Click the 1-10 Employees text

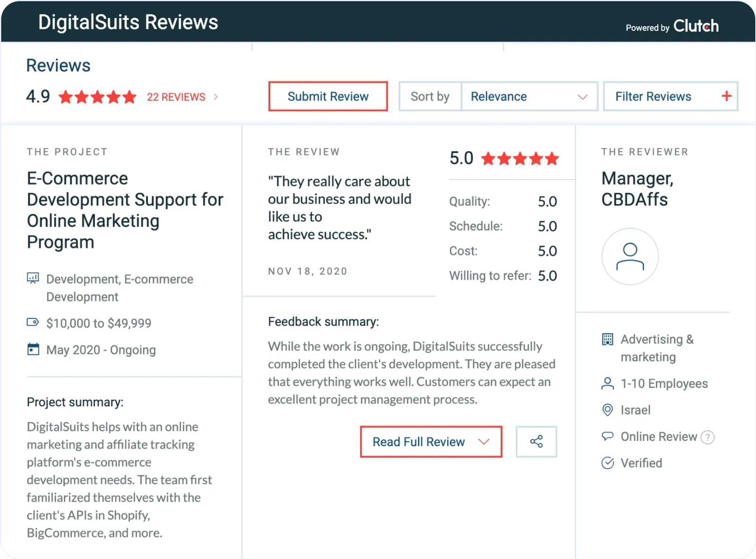click(x=664, y=384)
